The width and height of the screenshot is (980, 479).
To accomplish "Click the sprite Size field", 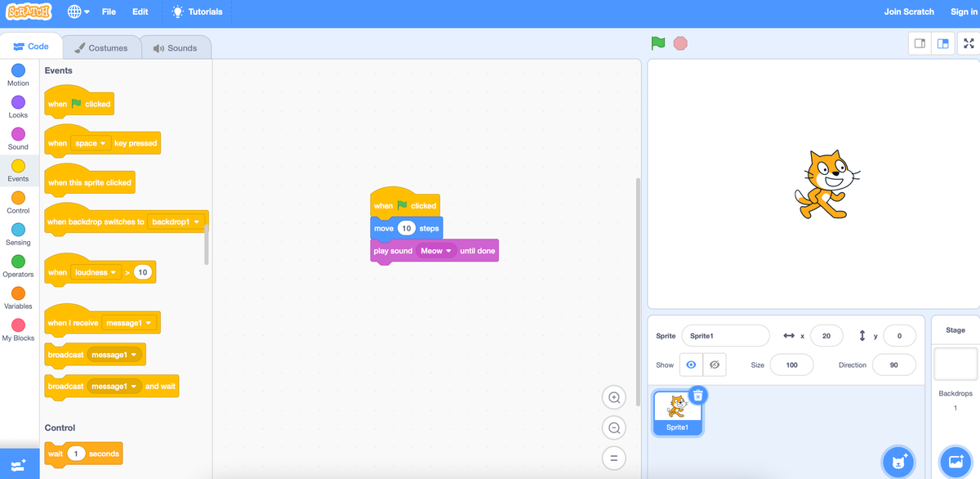I will [x=791, y=365].
